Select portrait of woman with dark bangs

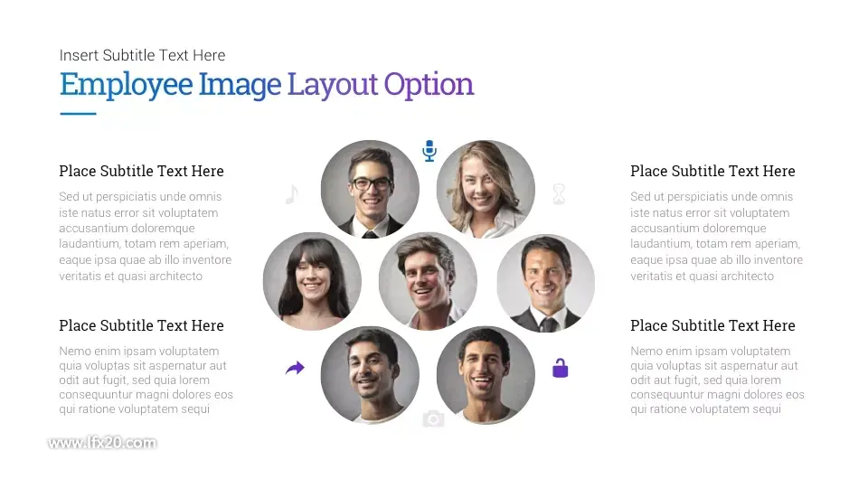312,281
